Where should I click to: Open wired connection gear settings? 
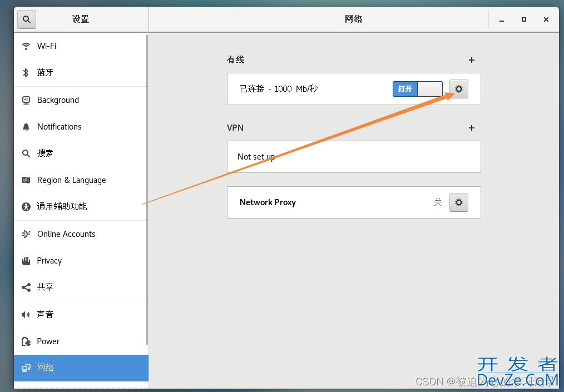(459, 89)
